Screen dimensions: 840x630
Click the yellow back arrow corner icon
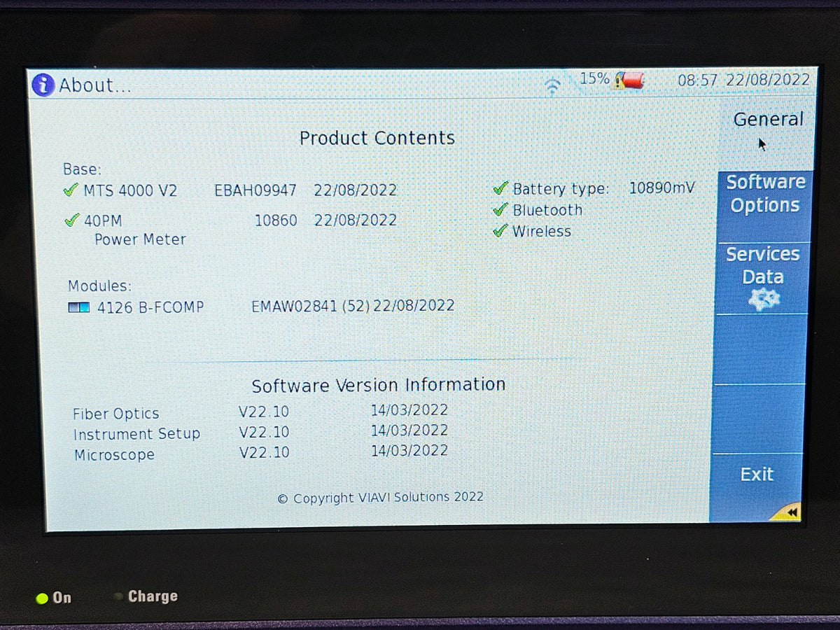tap(787, 512)
